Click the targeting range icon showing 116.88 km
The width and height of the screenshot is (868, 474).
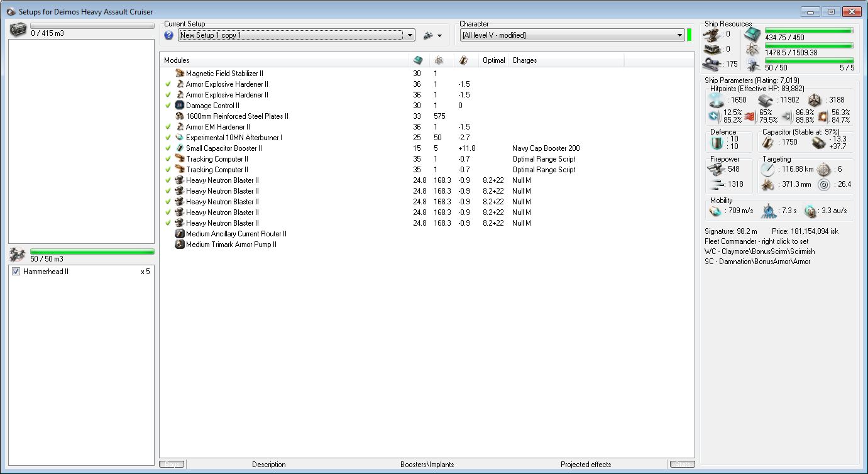point(768,170)
